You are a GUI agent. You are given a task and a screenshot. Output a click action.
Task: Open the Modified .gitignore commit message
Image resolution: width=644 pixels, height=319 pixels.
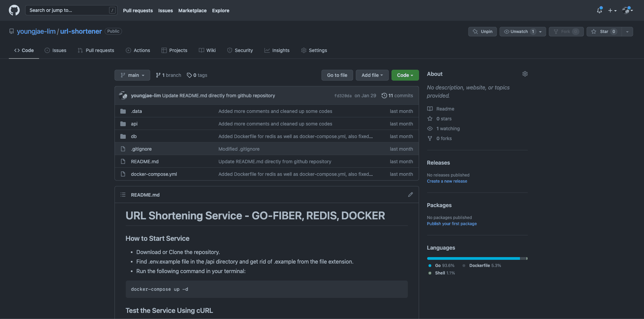point(239,149)
